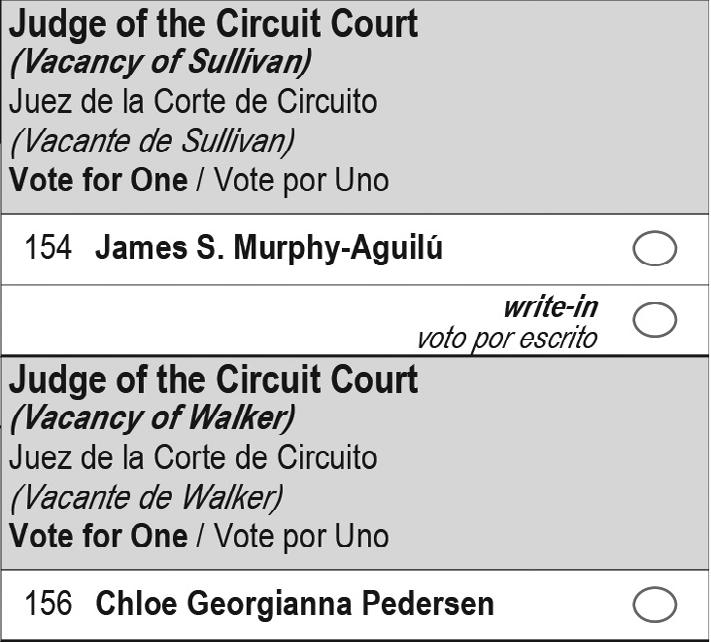Select the name Chloe Georgianna Pedersen
The width and height of the screenshot is (711, 642).
click(294, 605)
